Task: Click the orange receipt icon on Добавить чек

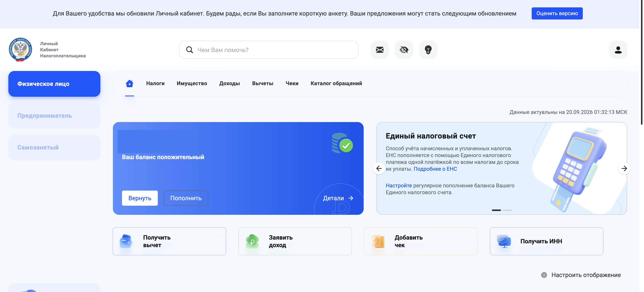Action: 378,241
